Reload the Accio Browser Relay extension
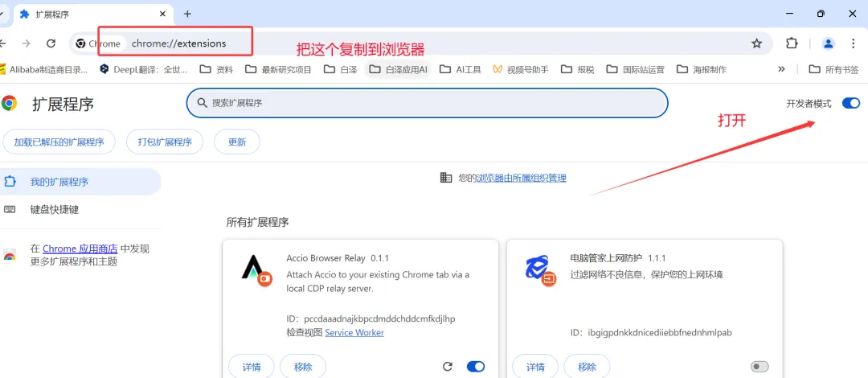This screenshot has height=378, width=868. point(448,367)
